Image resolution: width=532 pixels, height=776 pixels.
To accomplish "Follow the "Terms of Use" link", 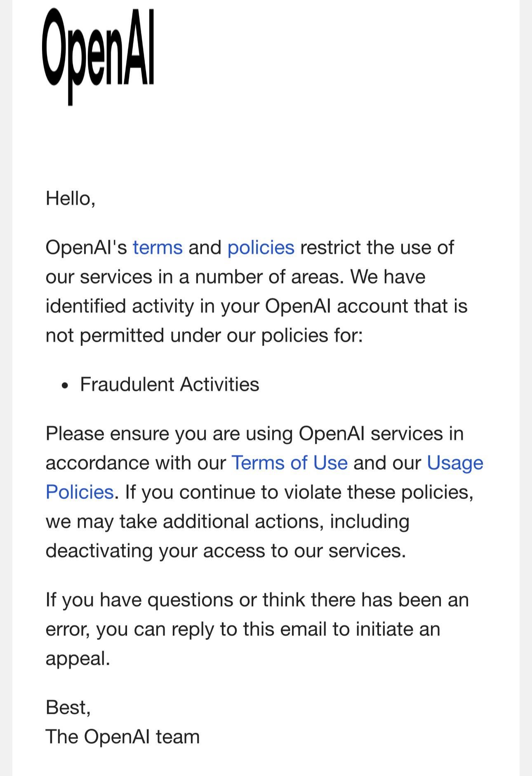I will pyautogui.click(x=290, y=463).
